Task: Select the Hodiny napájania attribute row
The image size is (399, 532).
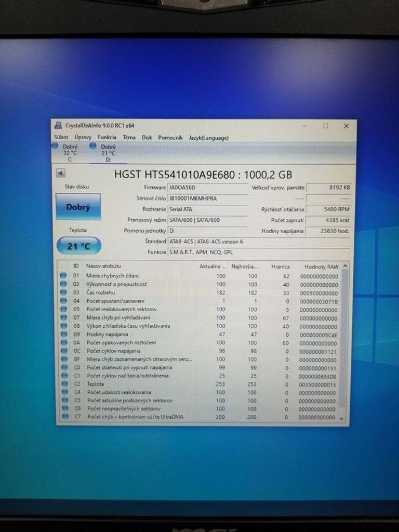Action: tap(200, 335)
